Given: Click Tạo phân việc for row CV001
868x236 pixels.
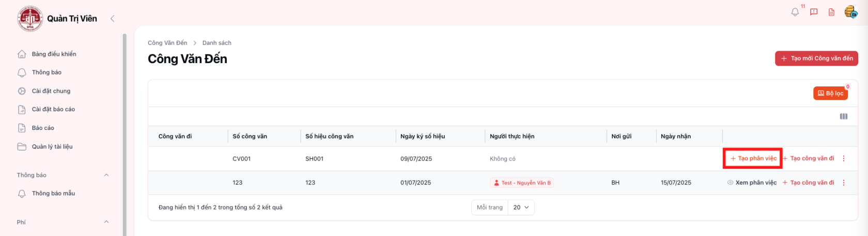Looking at the screenshot, I should [x=753, y=158].
